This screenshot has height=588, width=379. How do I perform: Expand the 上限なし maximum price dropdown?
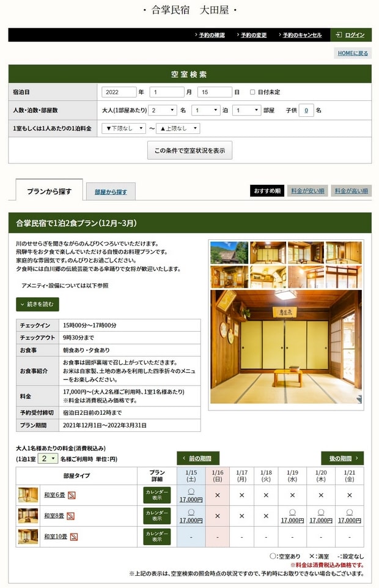pyautogui.click(x=178, y=128)
